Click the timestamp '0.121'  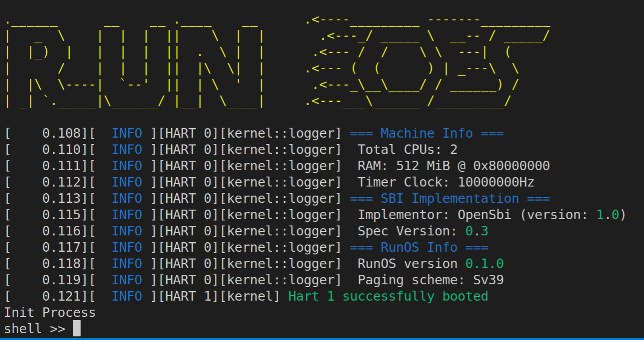pyautogui.click(x=61, y=296)
